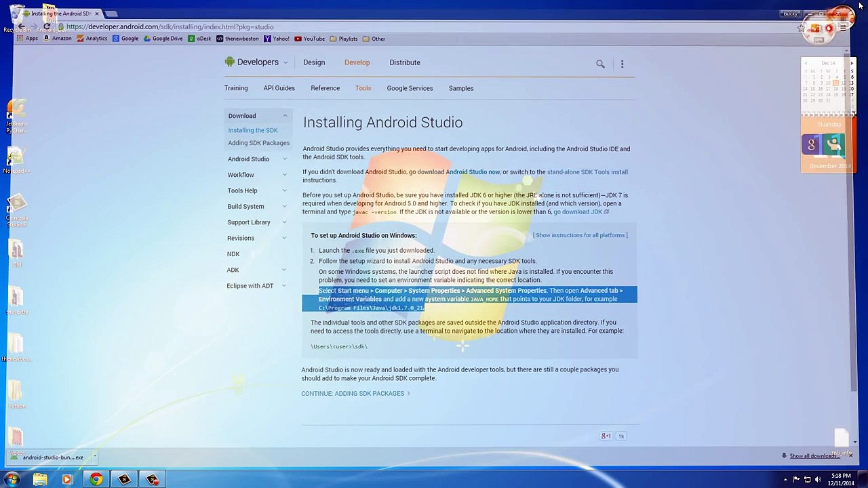Expand the Workflow sidebar section
The width and height of the screenshot is (868, 488).
click(284, 175)
